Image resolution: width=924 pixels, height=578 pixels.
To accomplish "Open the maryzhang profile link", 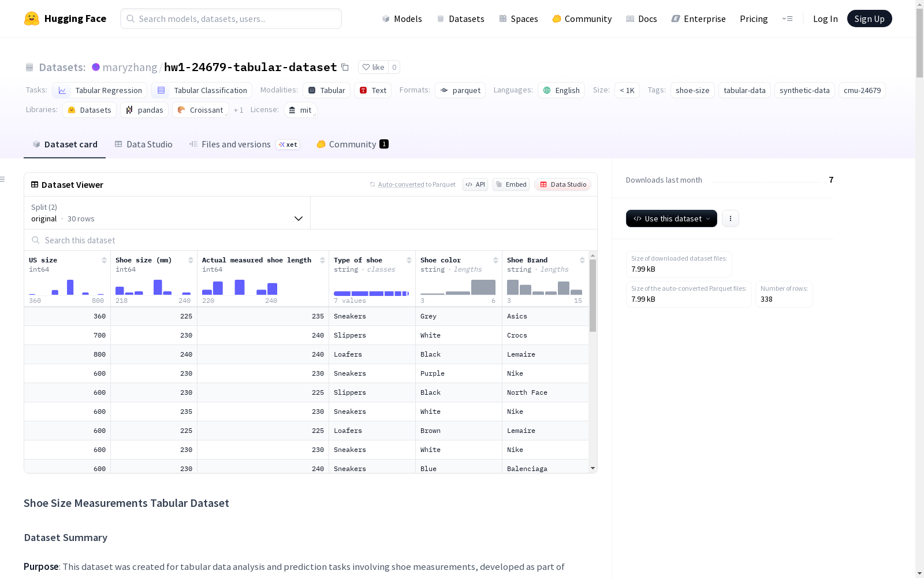I will (x=130, y=67).
